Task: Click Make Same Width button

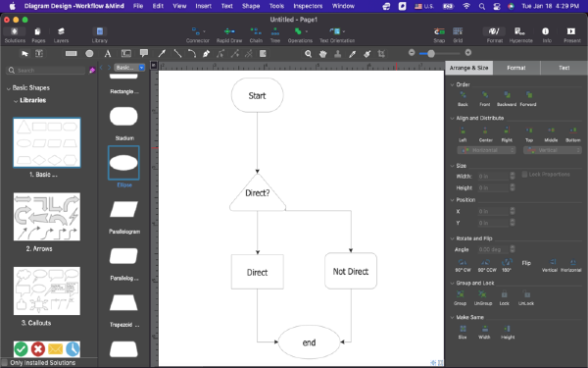Action: [484, 332]
